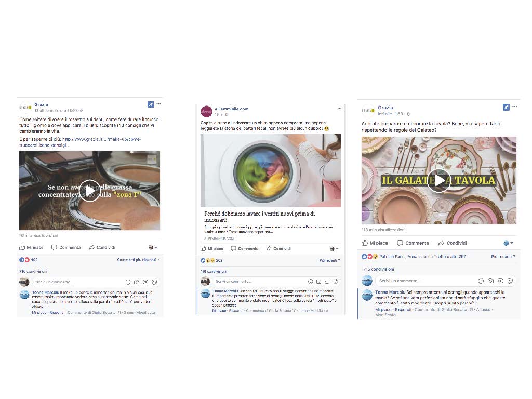Play the Il Galateo a Tavola video
This screenshot has width=532, height=399.
click(x=438, y=180)
